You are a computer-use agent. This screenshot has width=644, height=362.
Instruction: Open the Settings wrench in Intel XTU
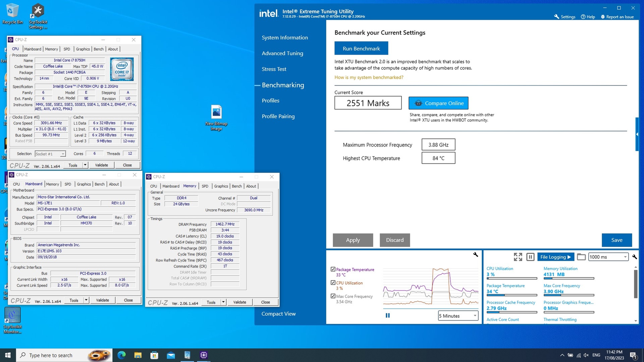click(x=565, y=17)
